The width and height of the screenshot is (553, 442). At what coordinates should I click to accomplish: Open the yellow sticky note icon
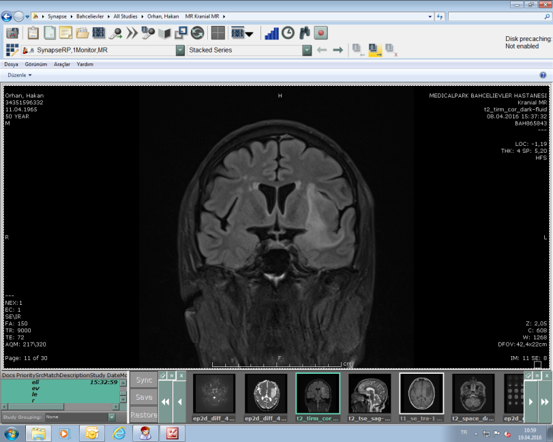(x=66, y=33)
